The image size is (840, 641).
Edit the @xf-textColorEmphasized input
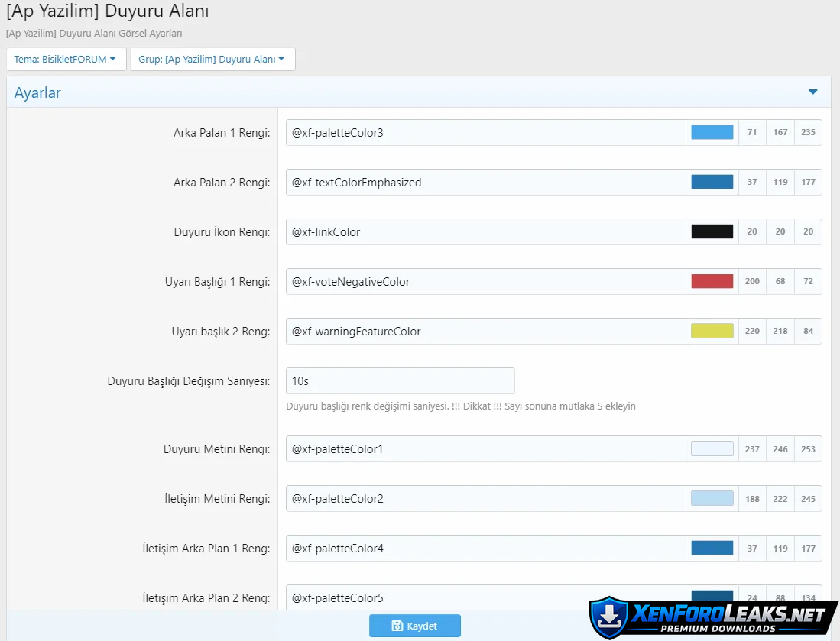[485, 183]
